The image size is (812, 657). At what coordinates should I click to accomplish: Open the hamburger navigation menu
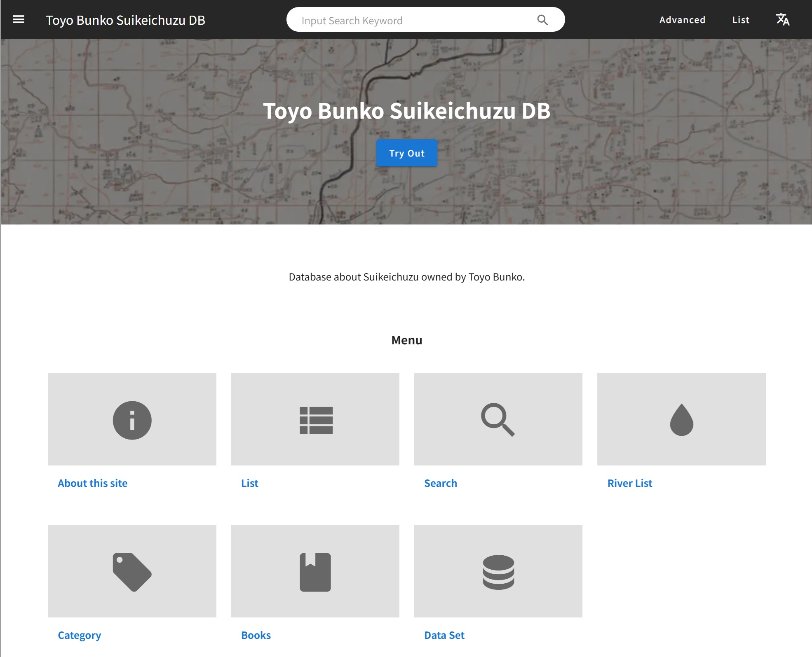point(18,19)
